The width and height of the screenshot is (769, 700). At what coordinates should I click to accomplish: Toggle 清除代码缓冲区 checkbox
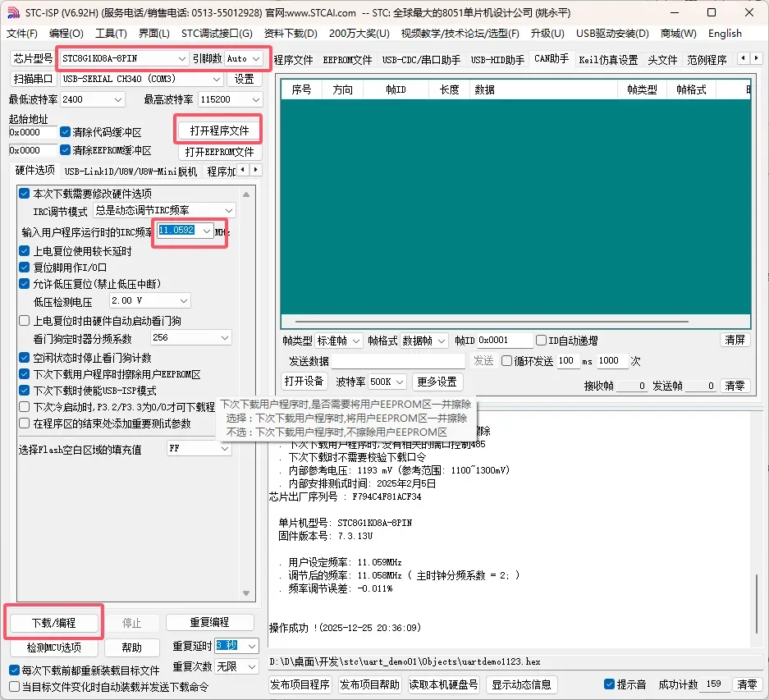[x=65, y=131]
